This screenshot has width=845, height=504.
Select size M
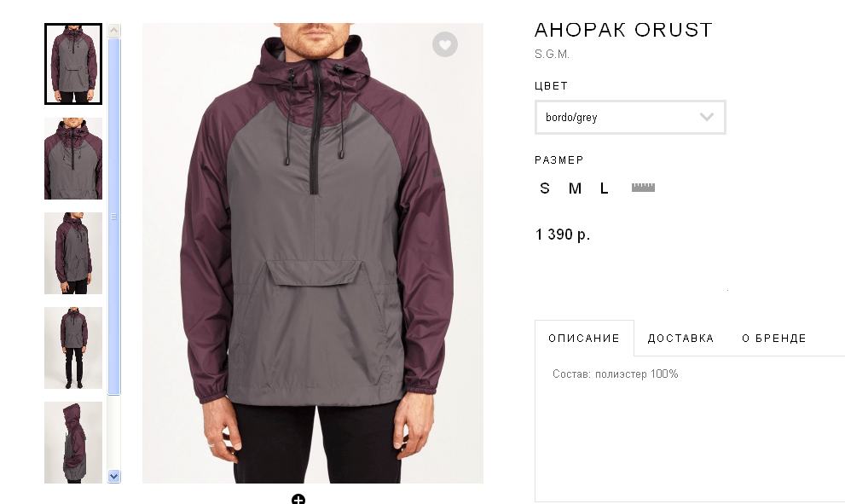click(x=575, y=188)
